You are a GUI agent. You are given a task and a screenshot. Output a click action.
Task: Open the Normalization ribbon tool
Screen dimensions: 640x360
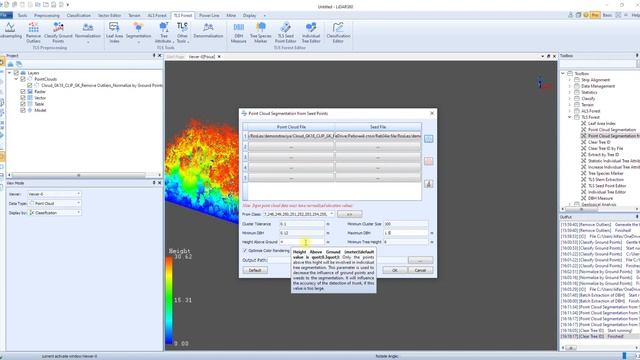(88, 33)
